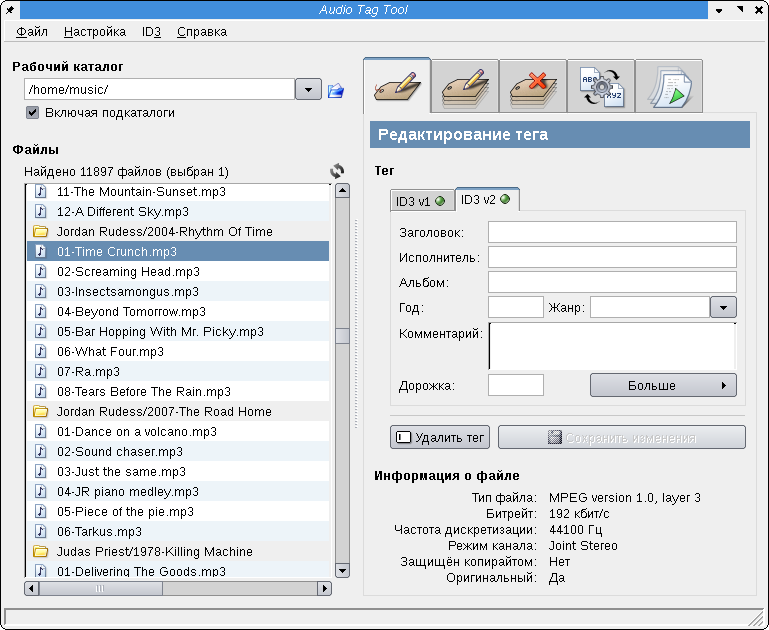
Task: Click the window shade arrow in title bar
Action: 719,10
